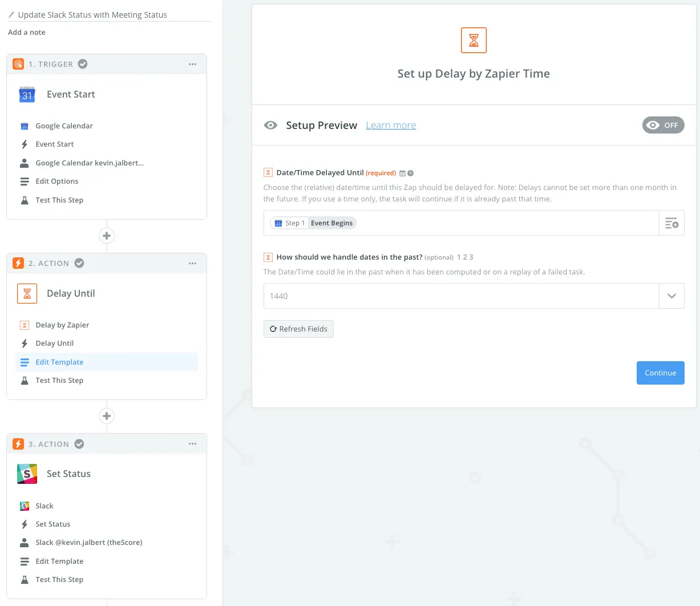Click the plus button between steps 1 and 2

click(107, 236)
